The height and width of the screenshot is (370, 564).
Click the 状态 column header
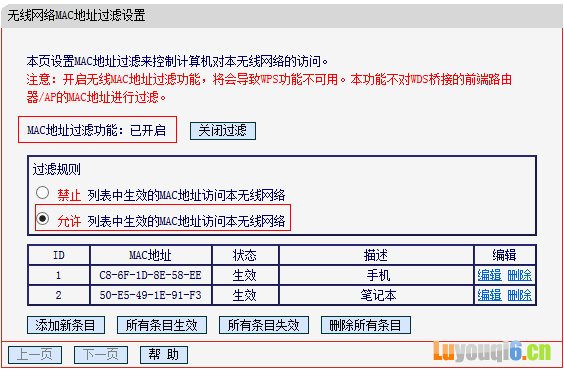[x=245, y=255]
